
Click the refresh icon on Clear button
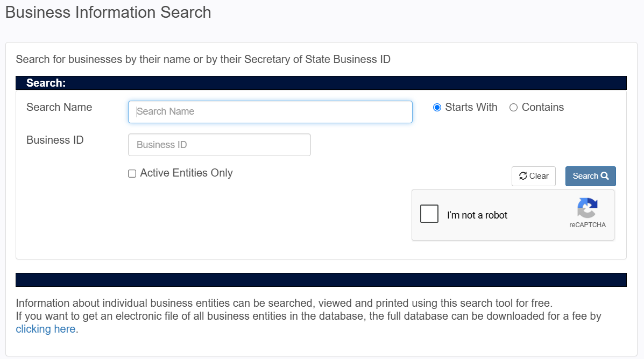click(523, 176)
